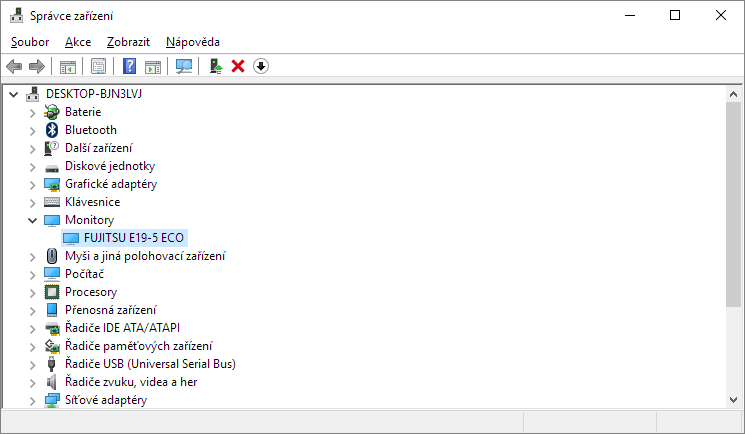Expand the Síťové adaptéry category

pyautogui.click(x=32, y=401)
